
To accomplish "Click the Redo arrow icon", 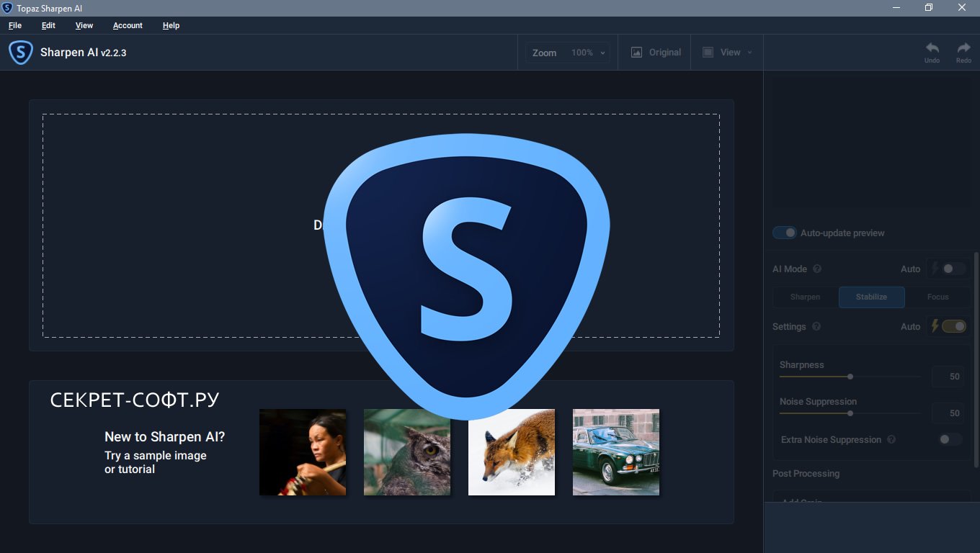I will [963, 48].
